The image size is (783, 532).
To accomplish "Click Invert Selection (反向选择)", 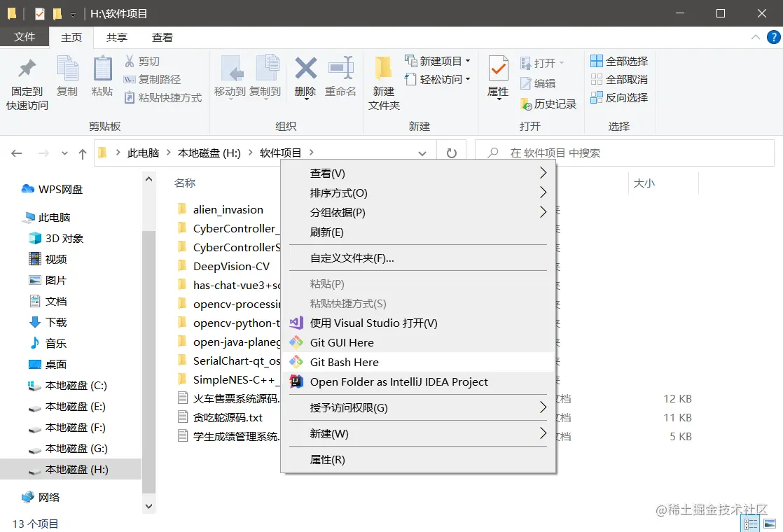I will 619,98.
